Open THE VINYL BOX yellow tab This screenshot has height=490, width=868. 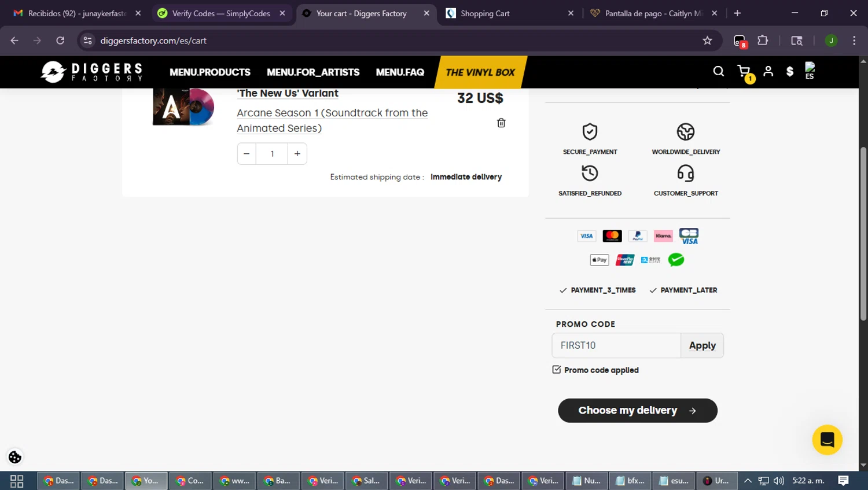480,72
